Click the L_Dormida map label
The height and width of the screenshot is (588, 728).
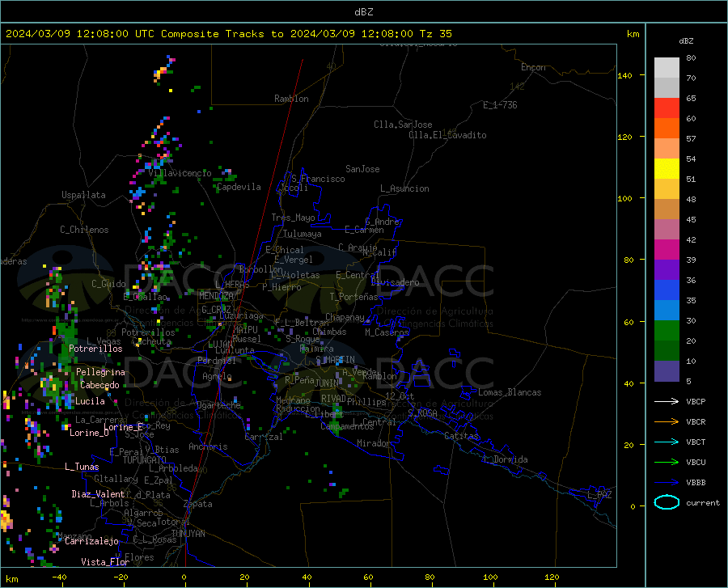point(506,459)
